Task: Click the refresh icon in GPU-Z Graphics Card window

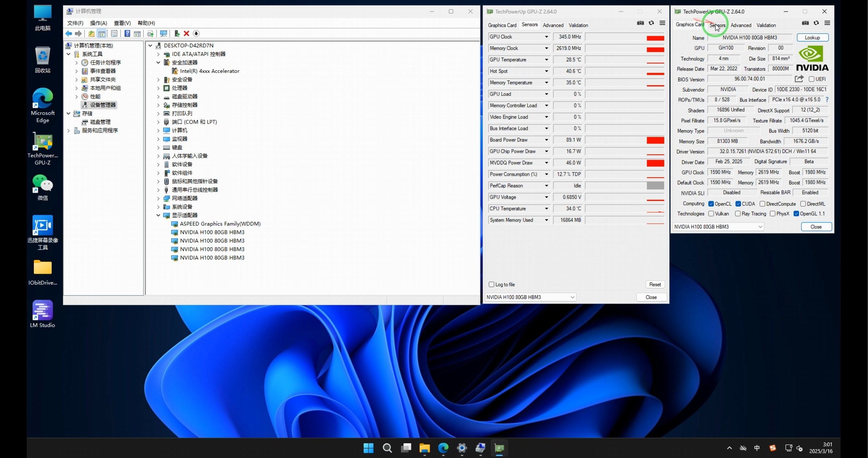Action: coord(816,23)
